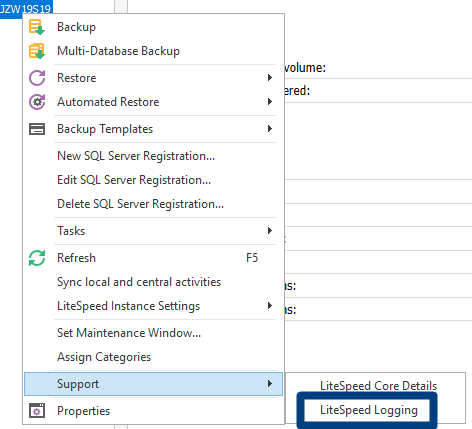The image size is (472, 429).
Task: Click the Properties window icon
Action: [37, 411]
